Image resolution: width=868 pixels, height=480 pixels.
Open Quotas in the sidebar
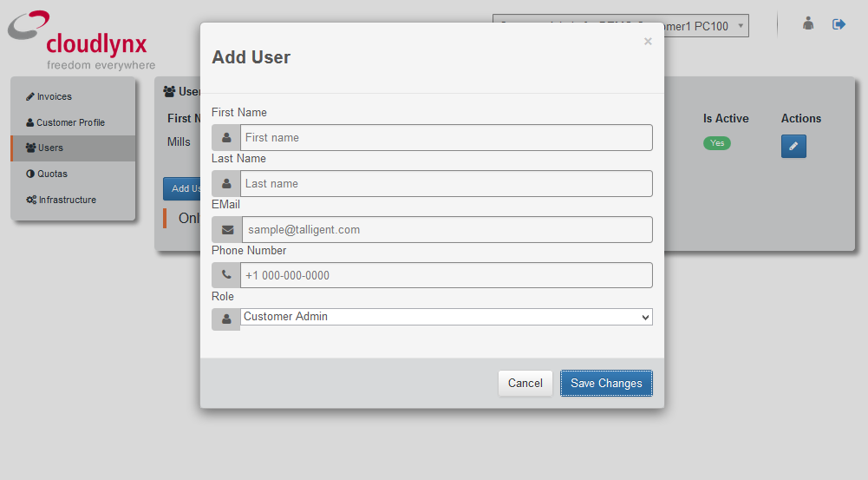click(x=73, y=174)
